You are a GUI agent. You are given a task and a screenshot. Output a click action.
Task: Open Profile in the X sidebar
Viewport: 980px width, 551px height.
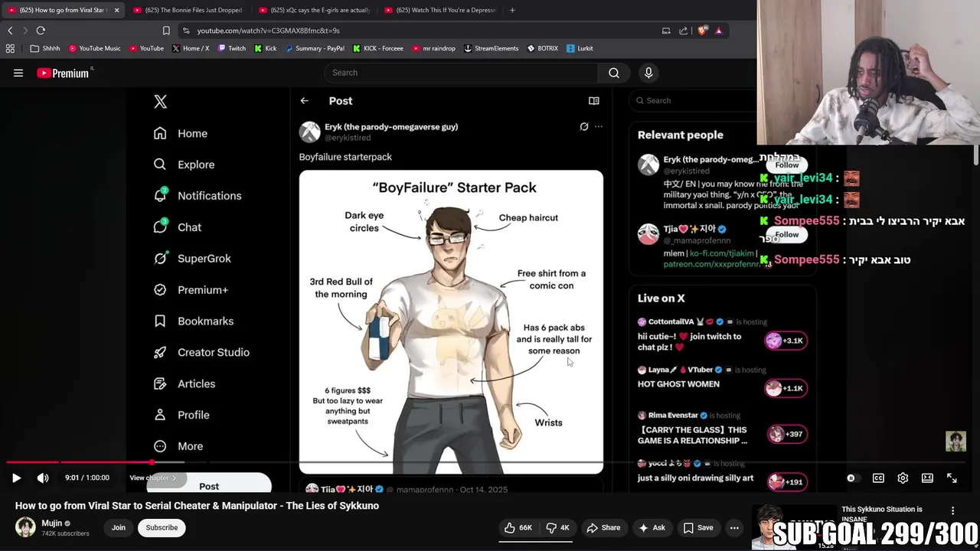181,416
